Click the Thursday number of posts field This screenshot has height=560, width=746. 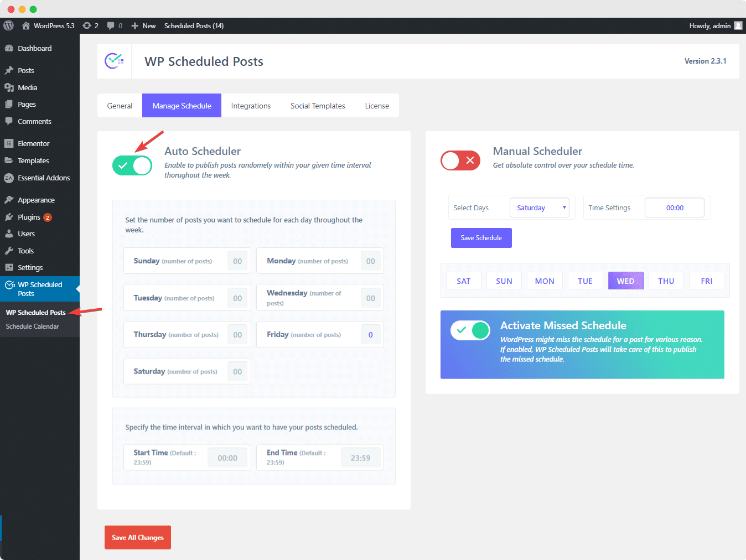[x=237, y=335]
